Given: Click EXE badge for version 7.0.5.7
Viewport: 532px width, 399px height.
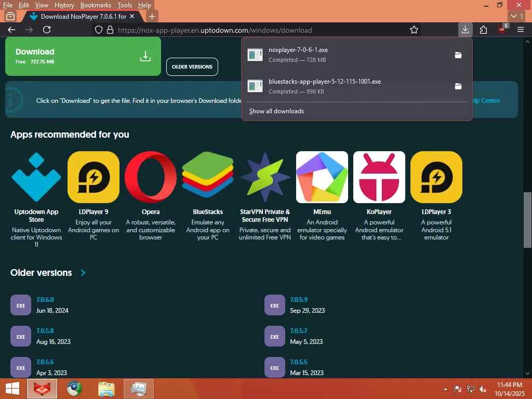Looking at the screenshot, I should pyautogui.click(x=274, y=337).
